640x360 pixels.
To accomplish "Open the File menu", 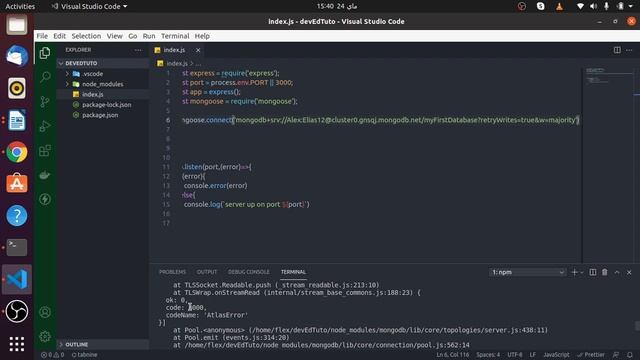I will pos(42,36).
